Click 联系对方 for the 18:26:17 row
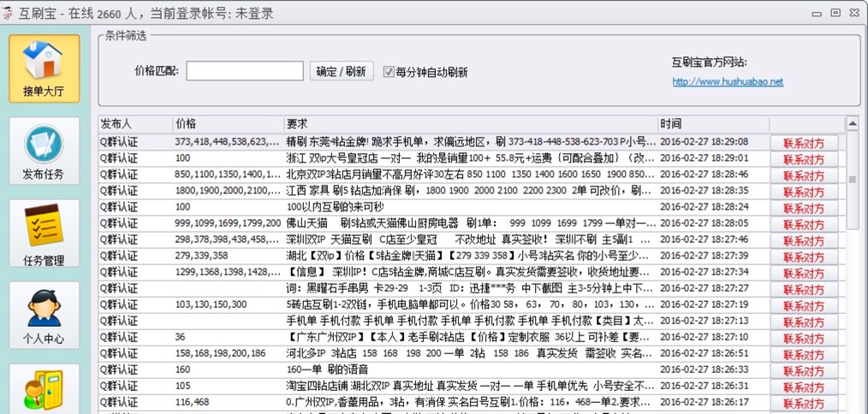This screenshot has height=414, width=868. [x=804, y=404]
